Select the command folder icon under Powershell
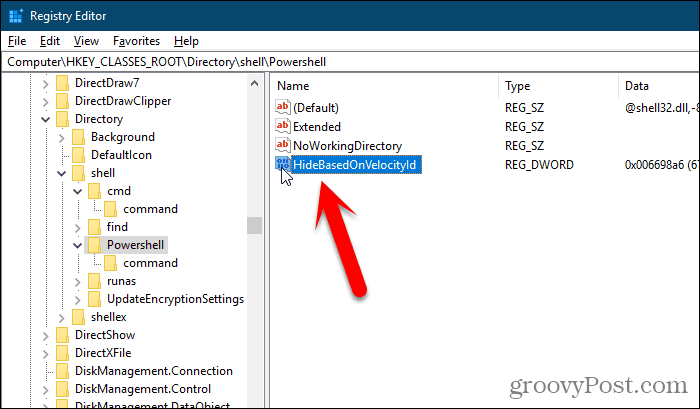Screen dimensions: 700x409 point(111,263)
